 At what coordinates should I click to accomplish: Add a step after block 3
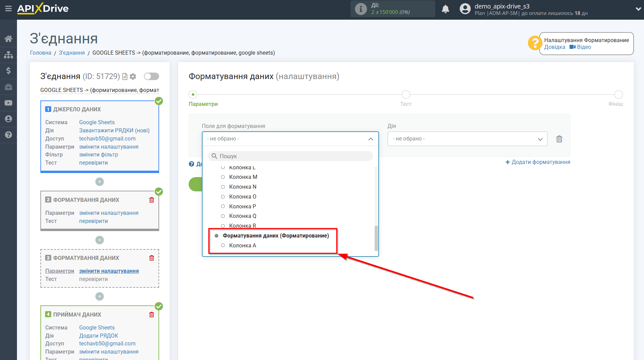(x=99, y=297)
